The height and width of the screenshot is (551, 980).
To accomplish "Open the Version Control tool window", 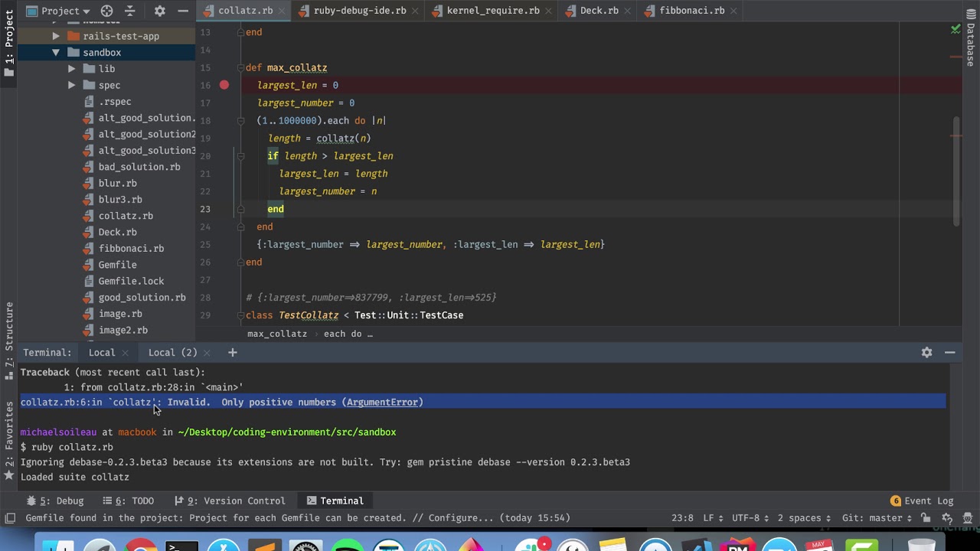I will click(230, 501).
